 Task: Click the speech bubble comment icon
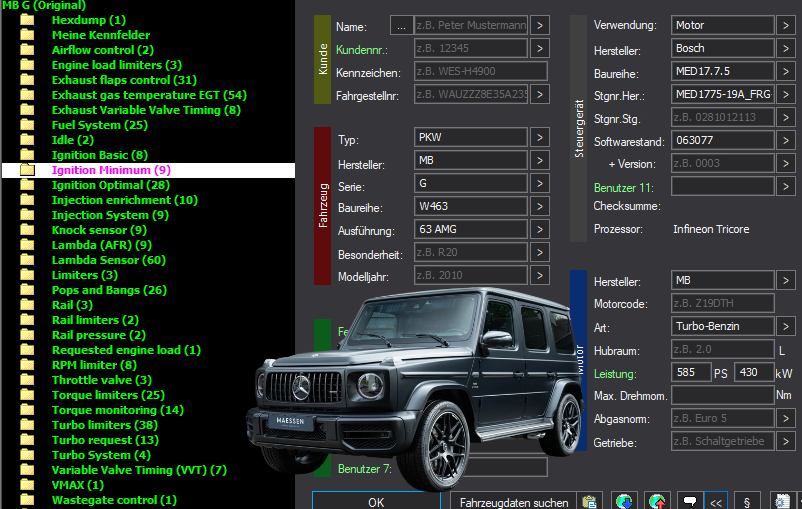(689, 502)
